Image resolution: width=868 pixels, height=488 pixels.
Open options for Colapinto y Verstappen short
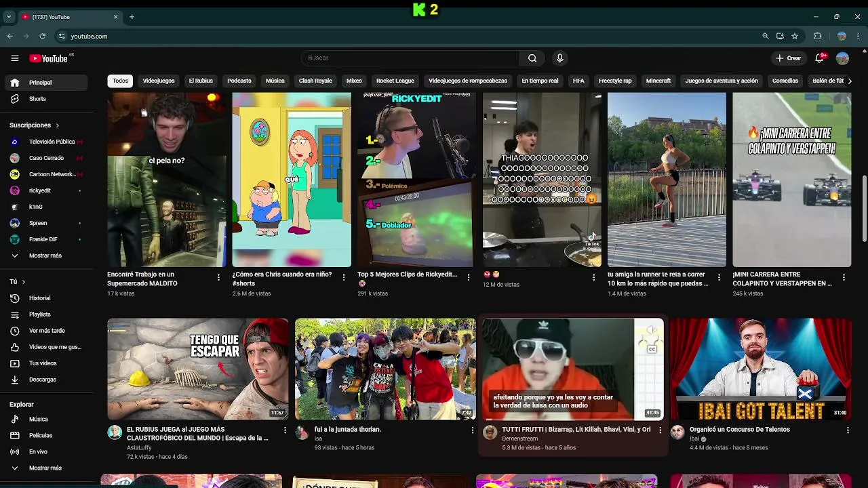(844, 278)
